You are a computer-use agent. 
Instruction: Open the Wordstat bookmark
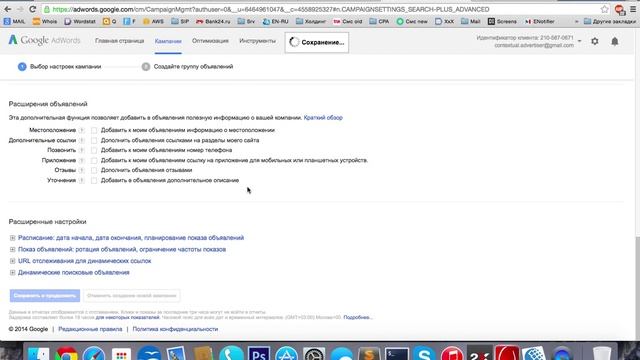coord(80,21)
